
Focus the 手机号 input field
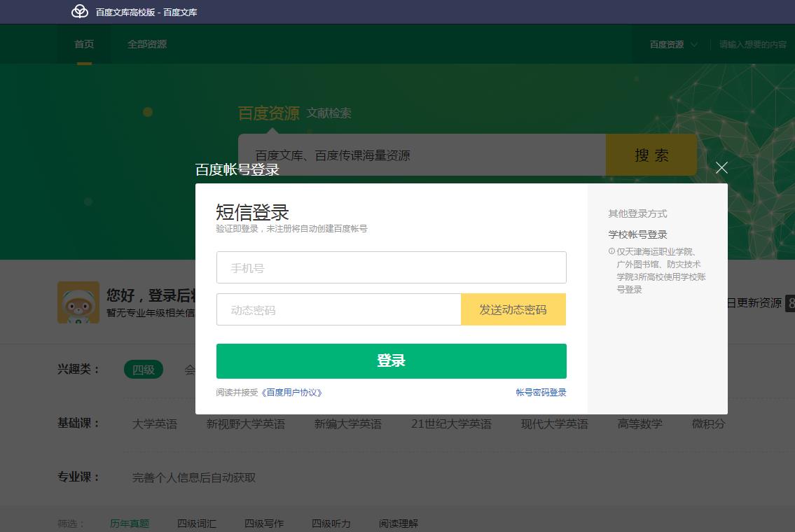click(392, 267)
